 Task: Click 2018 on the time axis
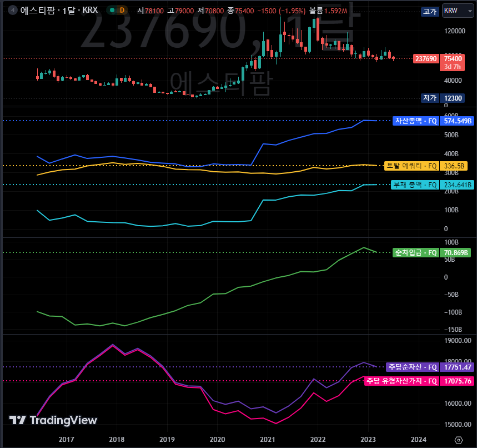[117, 440]
